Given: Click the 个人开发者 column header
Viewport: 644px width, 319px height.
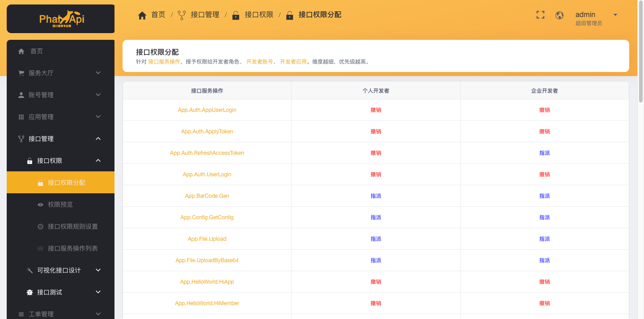Looking at the screenshot, I should 376,91.
